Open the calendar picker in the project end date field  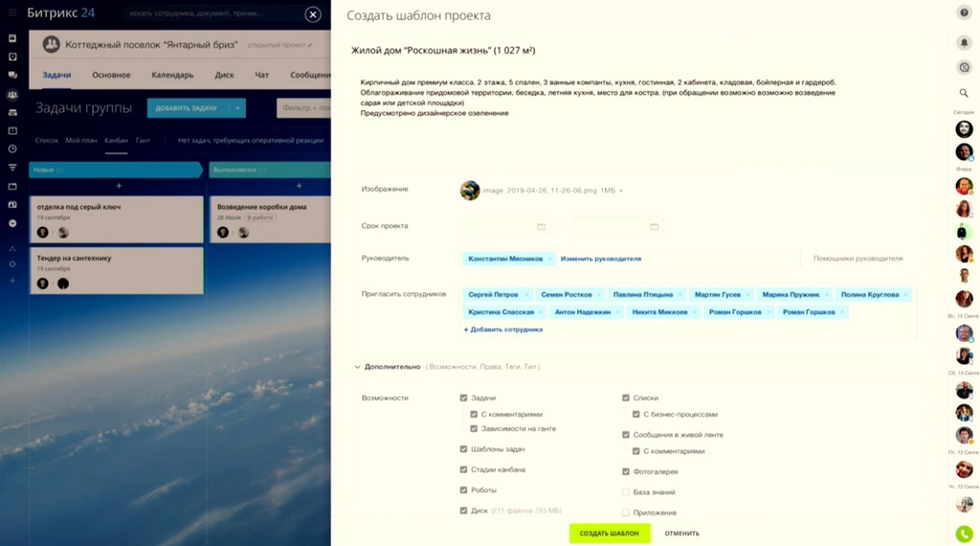point(655,226)
